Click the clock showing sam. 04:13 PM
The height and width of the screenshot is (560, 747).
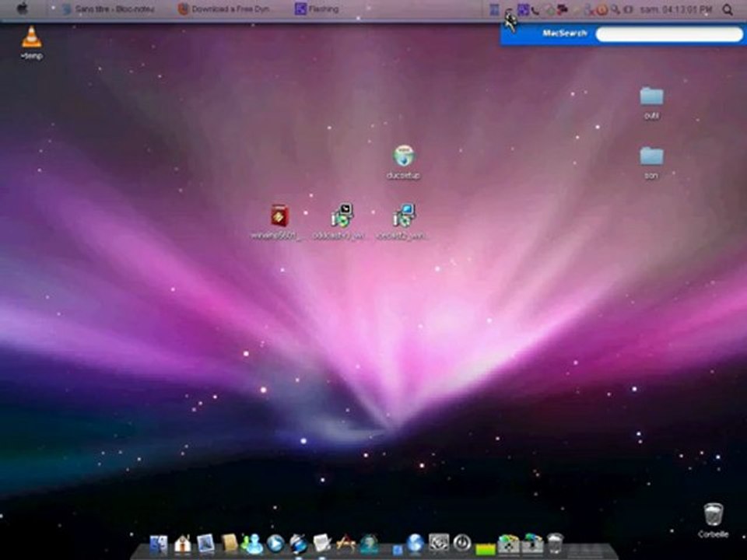tap(675, 9)
